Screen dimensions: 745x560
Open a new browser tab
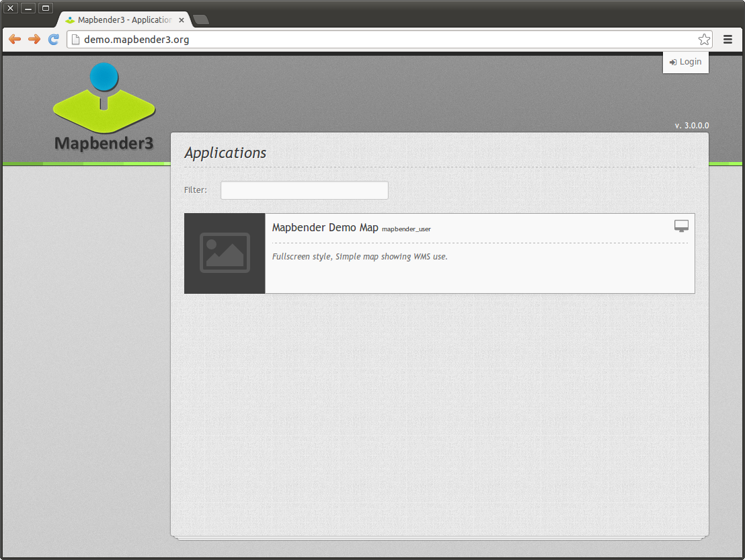201,19
